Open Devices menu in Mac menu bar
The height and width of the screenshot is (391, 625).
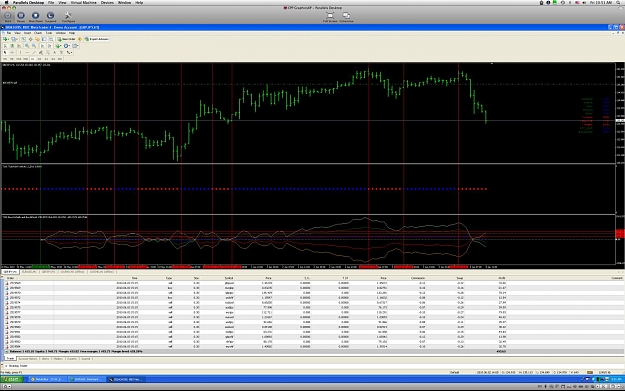coord(107,2)
